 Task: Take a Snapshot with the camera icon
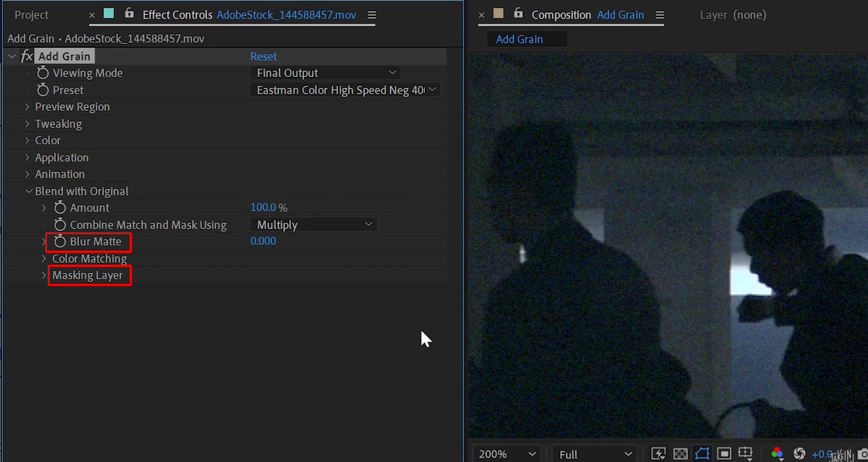point(864,453)
